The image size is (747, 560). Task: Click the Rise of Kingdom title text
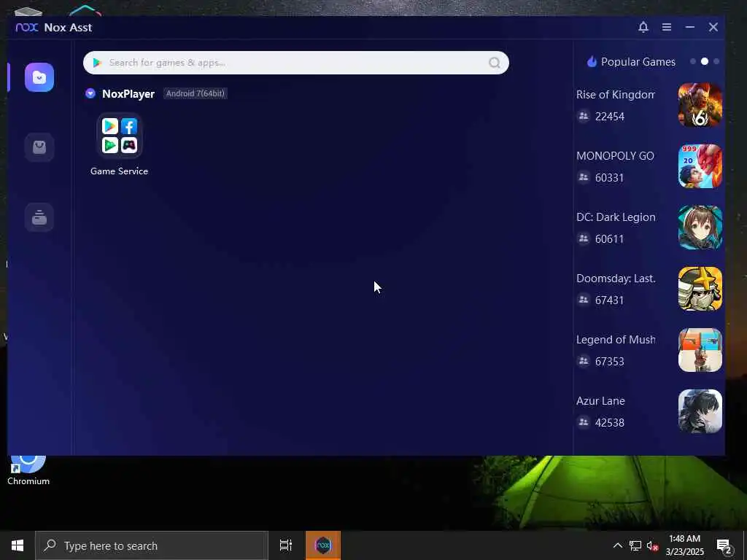tap(616, 95)
